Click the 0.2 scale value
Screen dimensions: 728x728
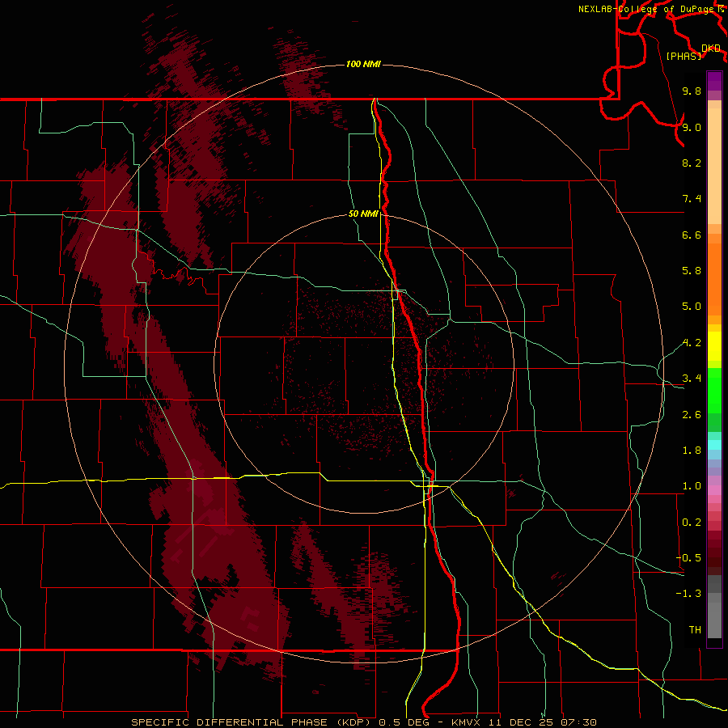click(x=692, y=523)
